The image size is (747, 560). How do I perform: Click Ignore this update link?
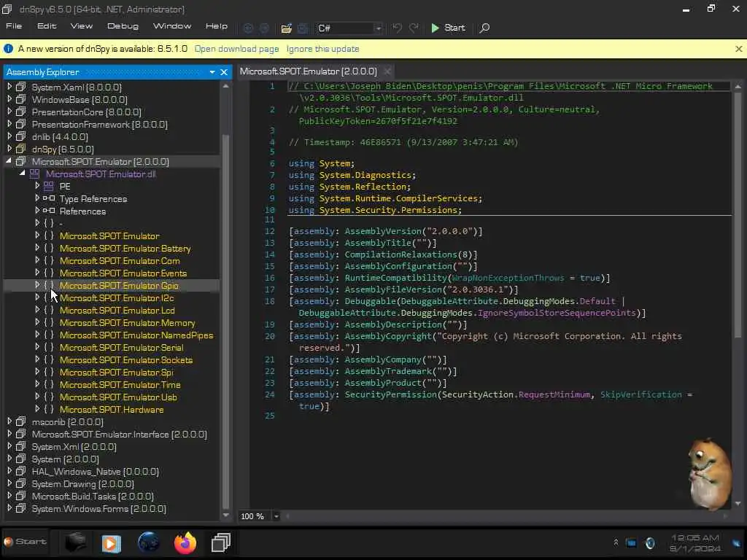pos(322,49)
